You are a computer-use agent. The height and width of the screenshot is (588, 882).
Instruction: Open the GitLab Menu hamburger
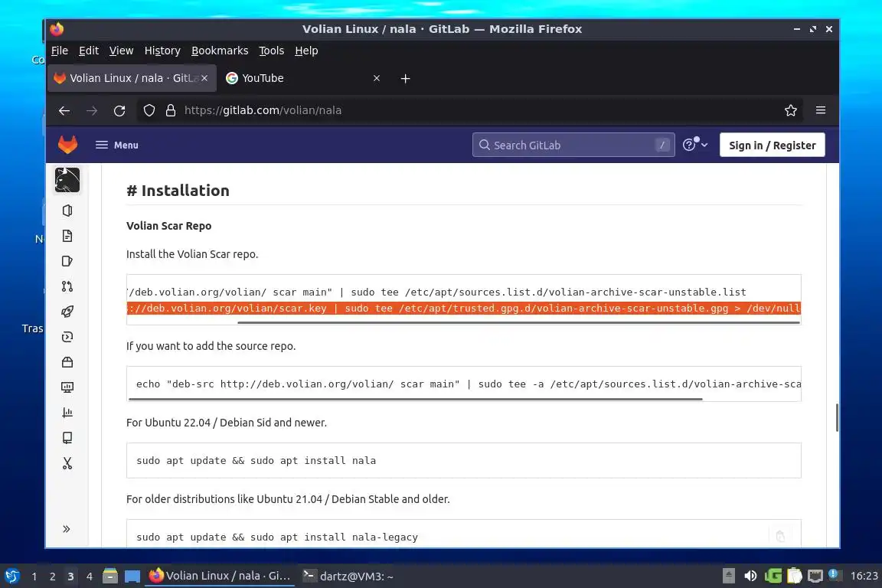(116, 145)
